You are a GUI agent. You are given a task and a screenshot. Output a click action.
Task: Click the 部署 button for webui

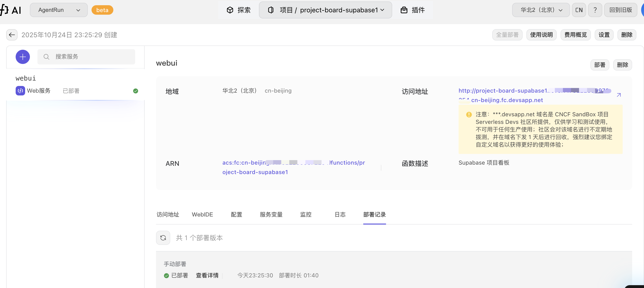click(599, 65)
